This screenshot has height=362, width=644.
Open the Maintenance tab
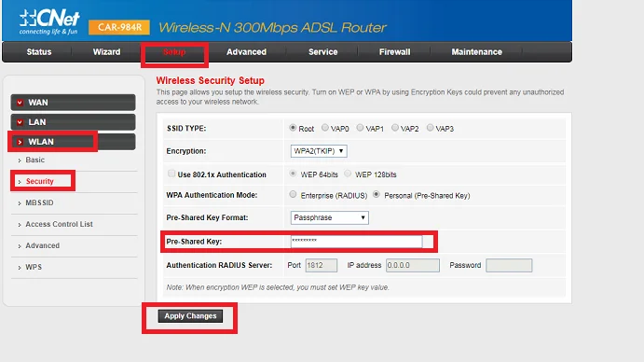(477, 52)
